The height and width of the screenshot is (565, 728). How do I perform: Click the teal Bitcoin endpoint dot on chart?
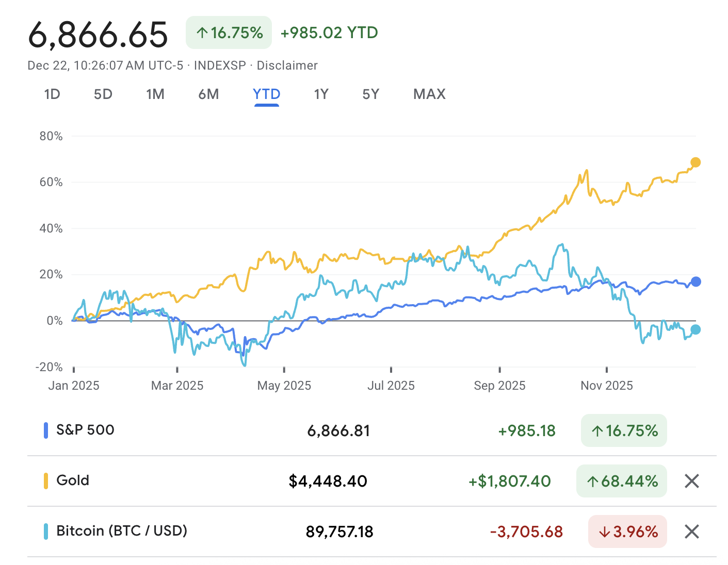(695, 329)
